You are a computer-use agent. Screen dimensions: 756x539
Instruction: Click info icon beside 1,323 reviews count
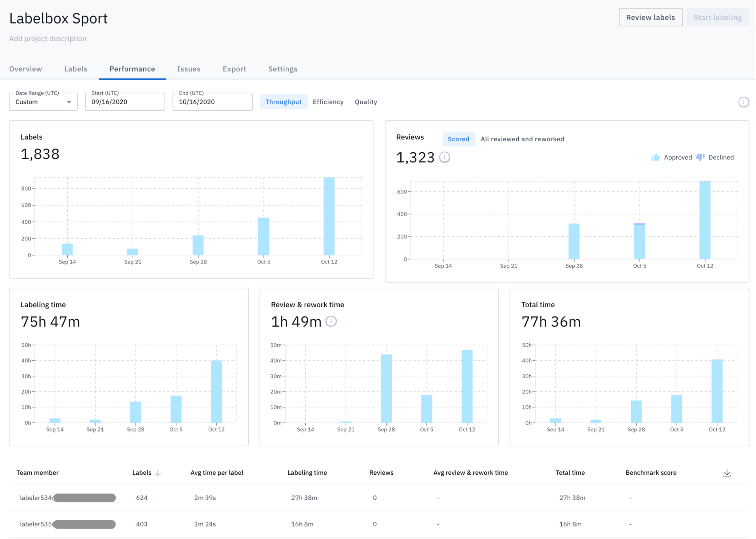click(x=445, y=157)
